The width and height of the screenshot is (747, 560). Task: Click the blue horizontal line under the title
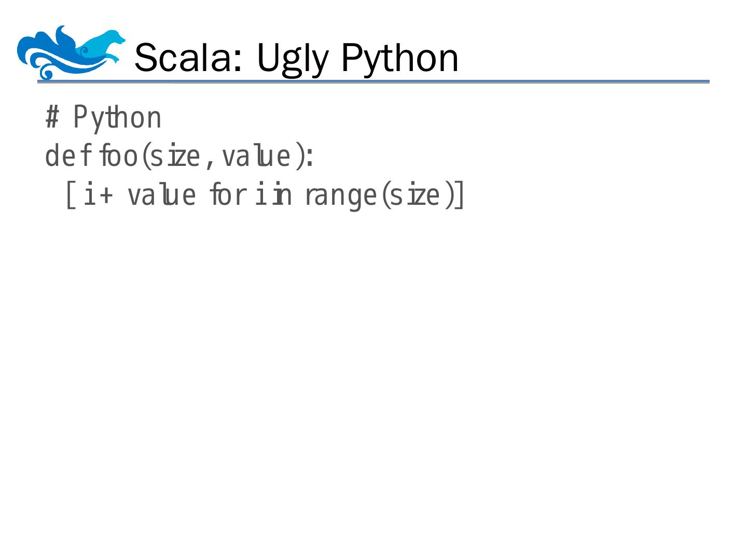pos(373,82)
